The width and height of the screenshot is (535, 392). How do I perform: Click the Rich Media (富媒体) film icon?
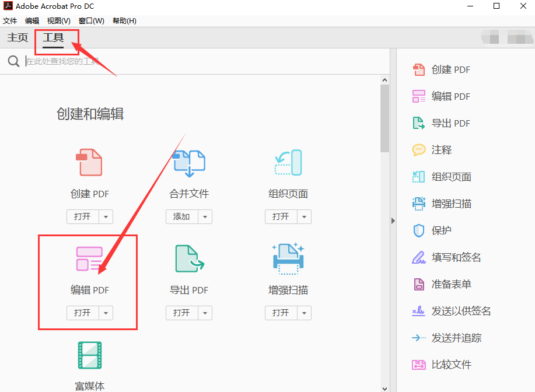coord(90,355)
